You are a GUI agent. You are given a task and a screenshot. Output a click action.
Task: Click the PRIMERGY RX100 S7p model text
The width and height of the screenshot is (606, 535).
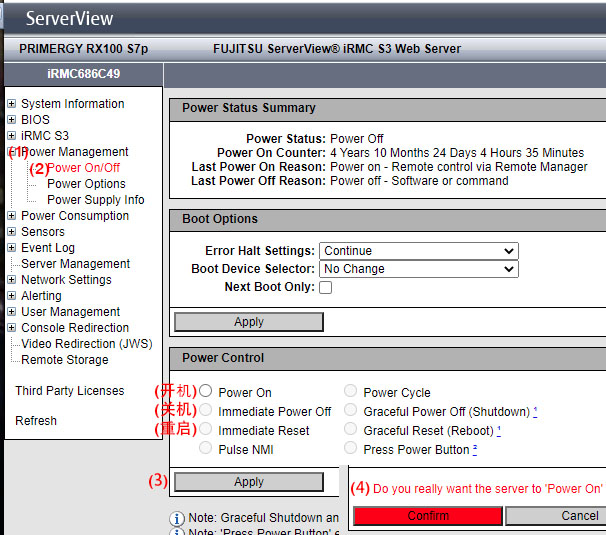click(x=83, y=49)
